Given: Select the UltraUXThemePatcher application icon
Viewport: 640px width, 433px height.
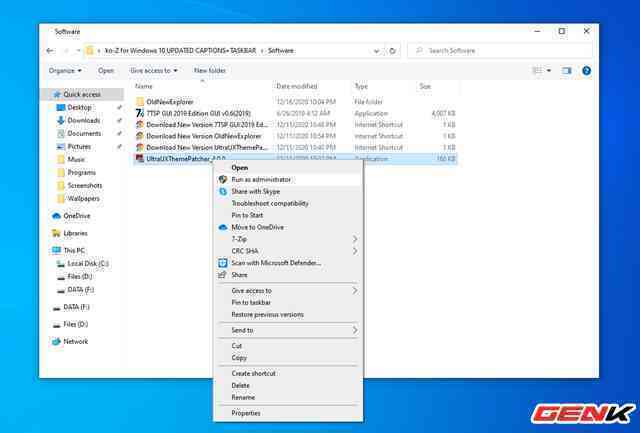Looking at the screenshot, I should tap(140, 159).
